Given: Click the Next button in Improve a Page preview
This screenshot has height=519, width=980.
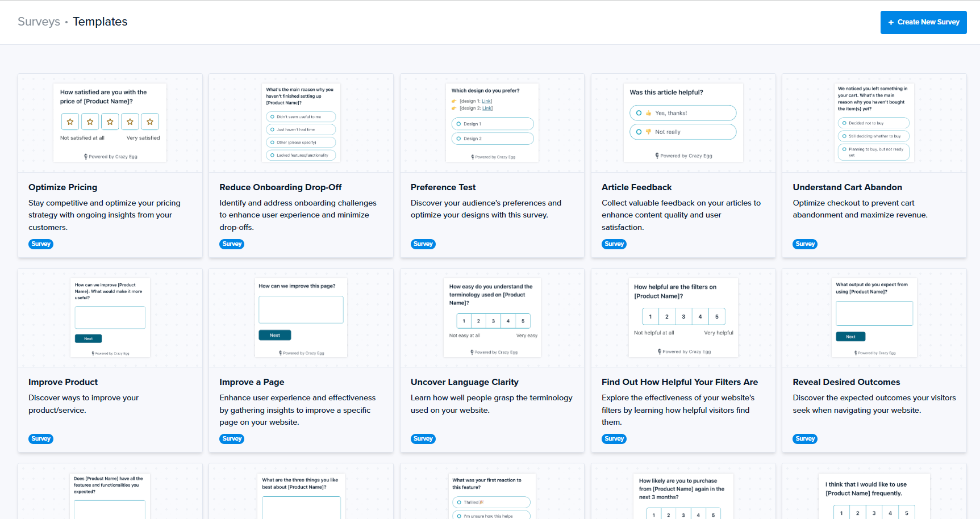Looking at the screenshot, I should point(275,335).
